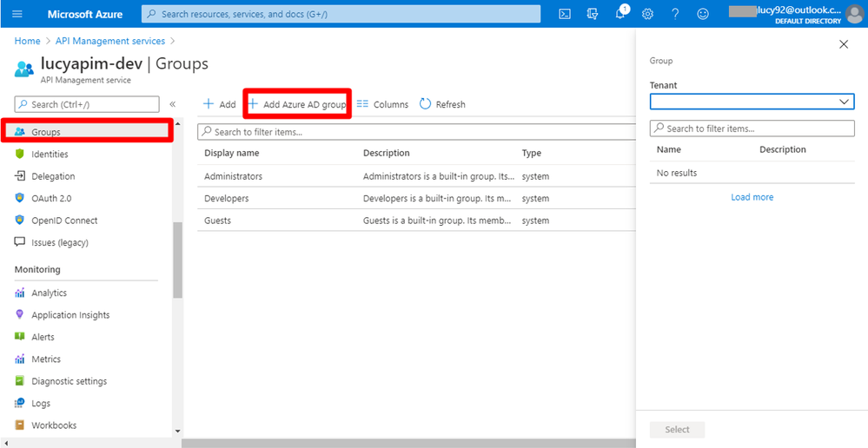Click the Add button
Screen dimensions: 868x448
[x=219, y=104]
